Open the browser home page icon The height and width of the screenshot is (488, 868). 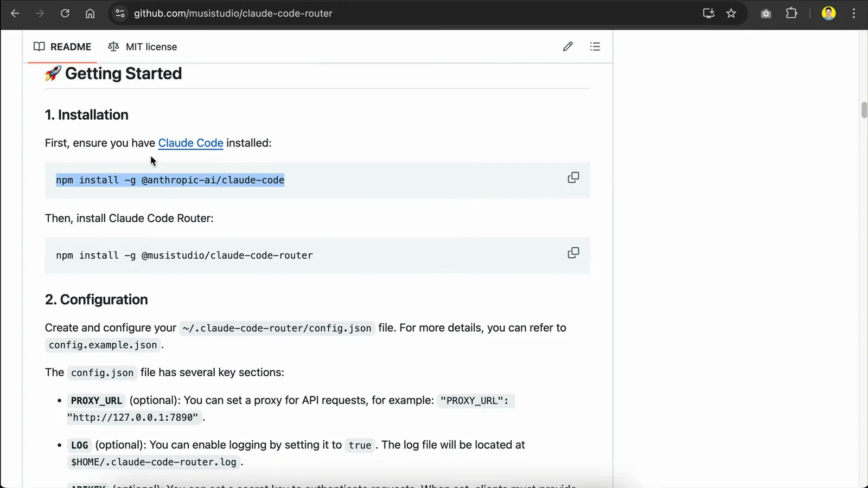click(x=90, y=13)
